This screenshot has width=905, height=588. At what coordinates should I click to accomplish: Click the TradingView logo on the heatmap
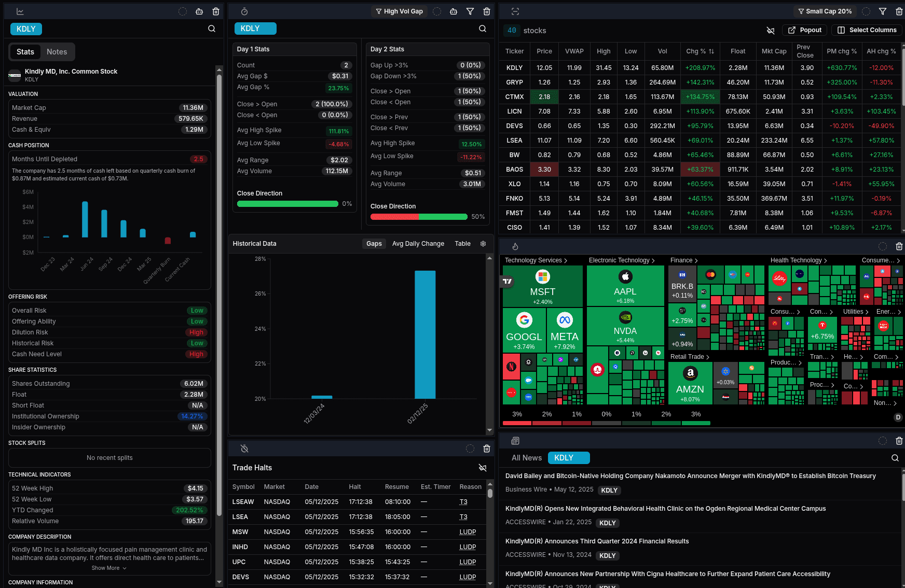pos(508,282)
